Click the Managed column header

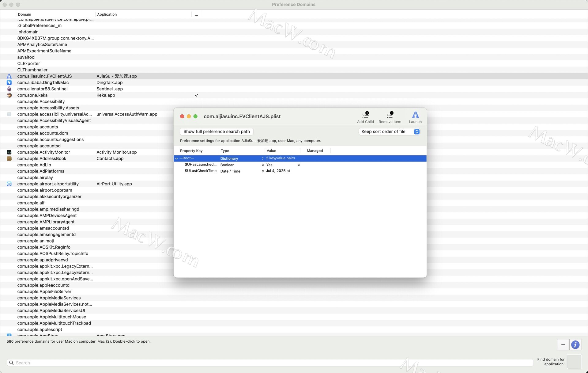[315, 151]
